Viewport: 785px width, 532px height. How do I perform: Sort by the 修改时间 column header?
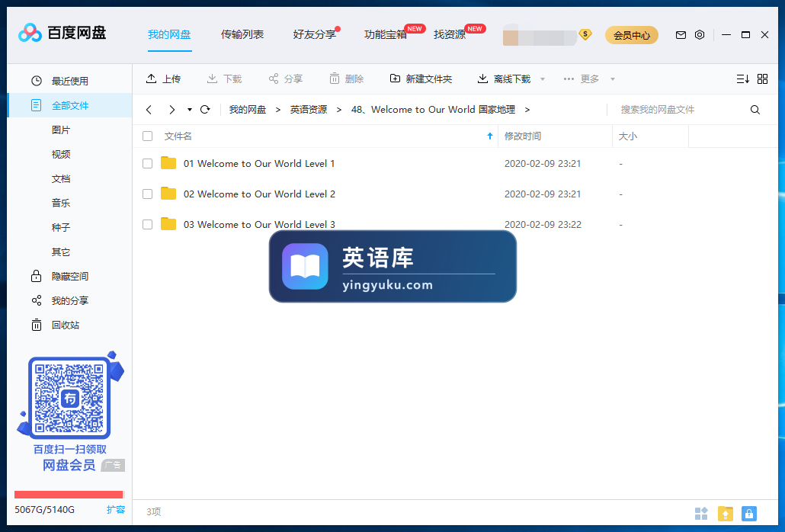[x=523, y=136]
